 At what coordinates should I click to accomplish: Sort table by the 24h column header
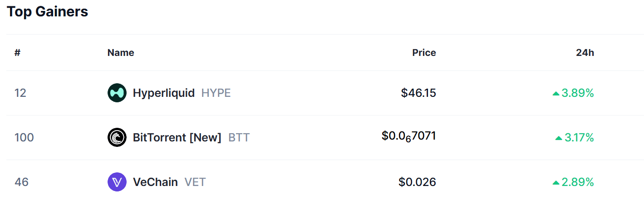[585, 53]
